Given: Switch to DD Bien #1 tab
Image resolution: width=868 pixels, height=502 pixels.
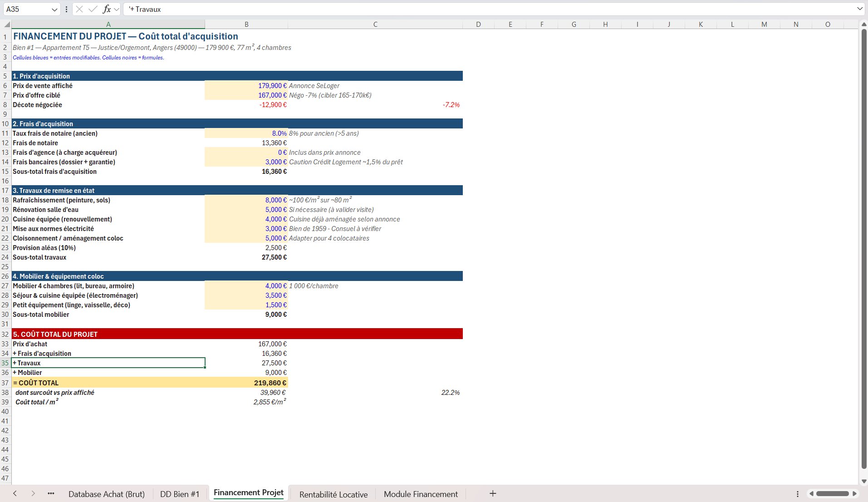Looking at the screenshot, I should click(180, 494).
